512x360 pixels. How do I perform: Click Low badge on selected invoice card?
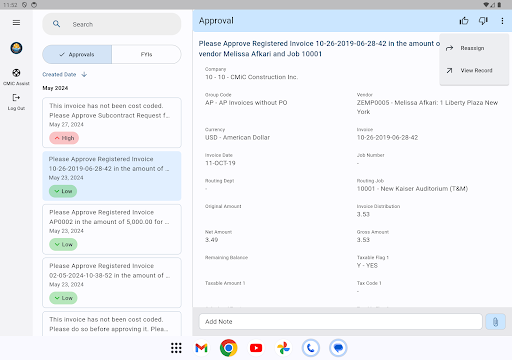coord(63,191)
